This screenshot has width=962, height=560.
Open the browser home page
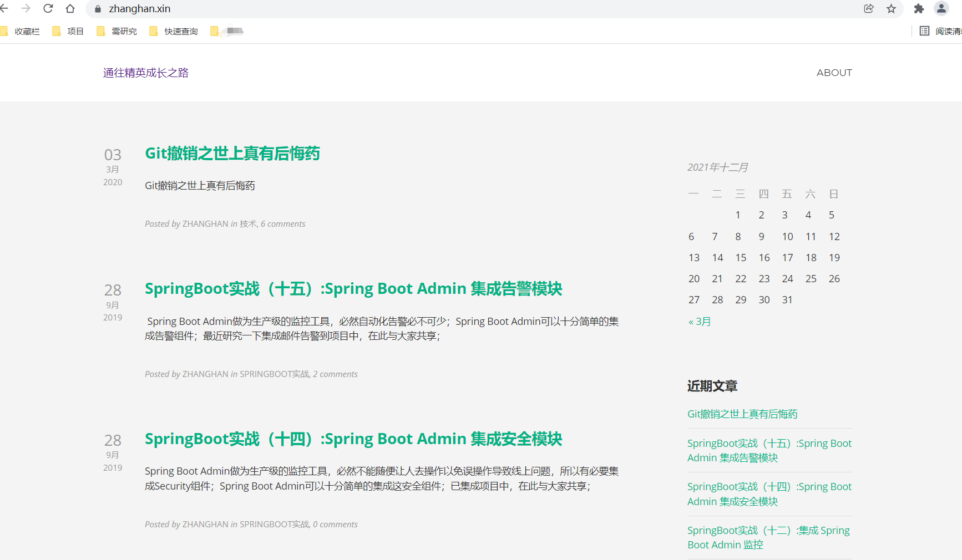(x=70, y=8)
